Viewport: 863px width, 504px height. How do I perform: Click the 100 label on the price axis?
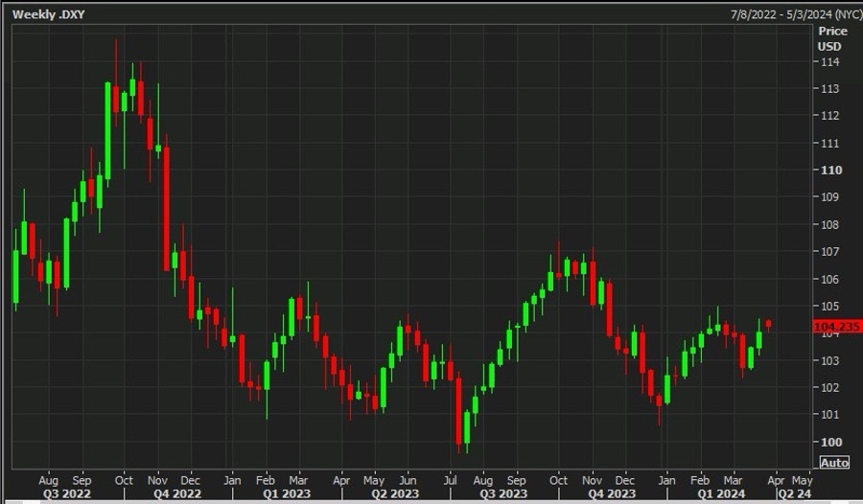click(830, 442)
